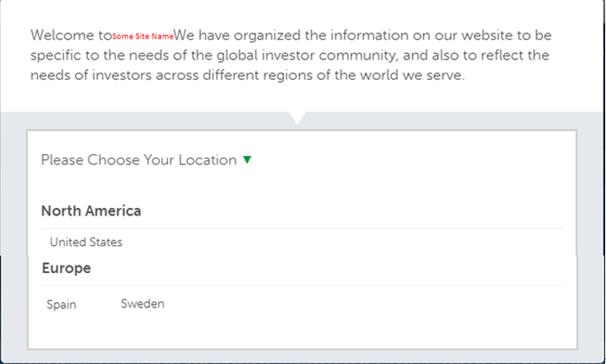Click the empty space below Spain
The height and width of the screenshot is (364, 606).
click(62, 329)
